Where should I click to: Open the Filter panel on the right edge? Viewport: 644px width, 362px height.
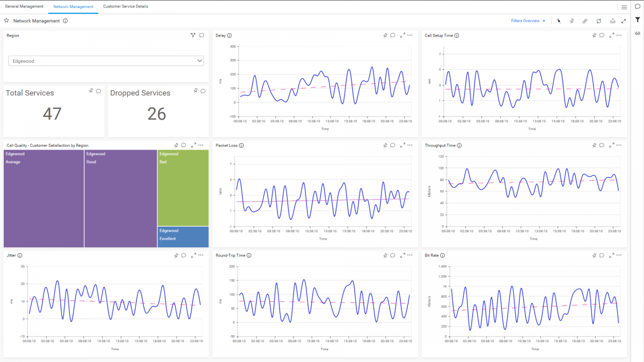click(x=636, y=21)
